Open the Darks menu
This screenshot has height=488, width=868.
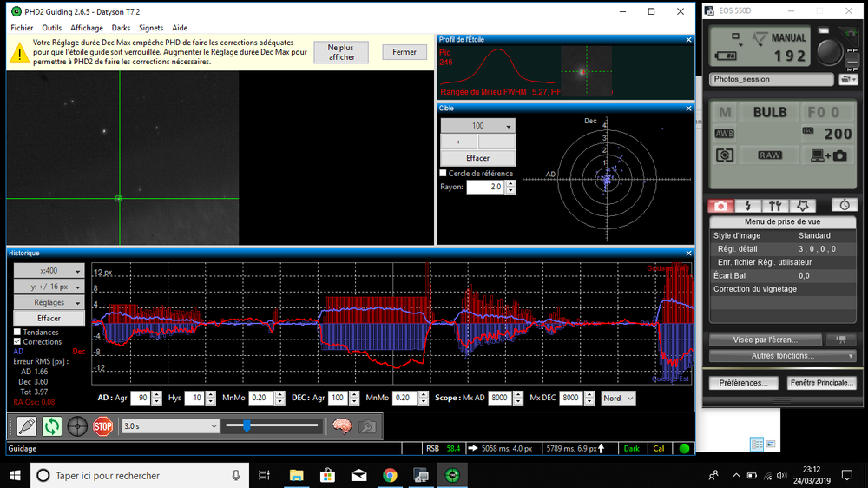[x=121, y=28]
